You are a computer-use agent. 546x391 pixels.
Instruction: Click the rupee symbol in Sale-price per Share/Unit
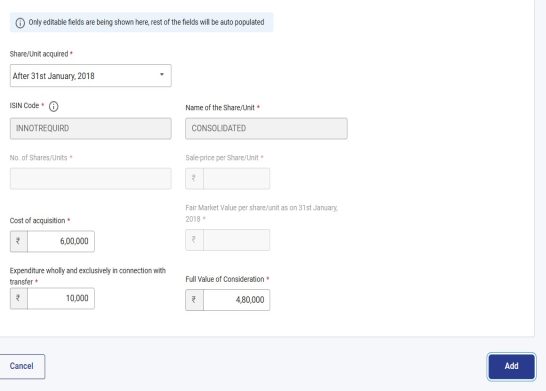coord(194,179)
